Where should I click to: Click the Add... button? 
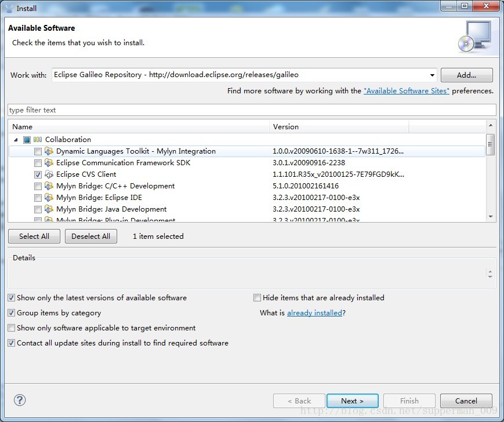tap(466, 75)
